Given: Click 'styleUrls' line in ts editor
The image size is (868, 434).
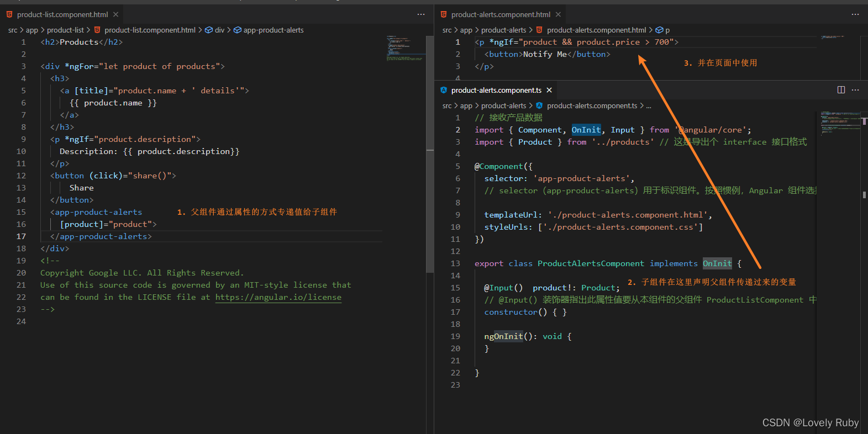Looking at the screenshot, I should [x=593, y=227].
